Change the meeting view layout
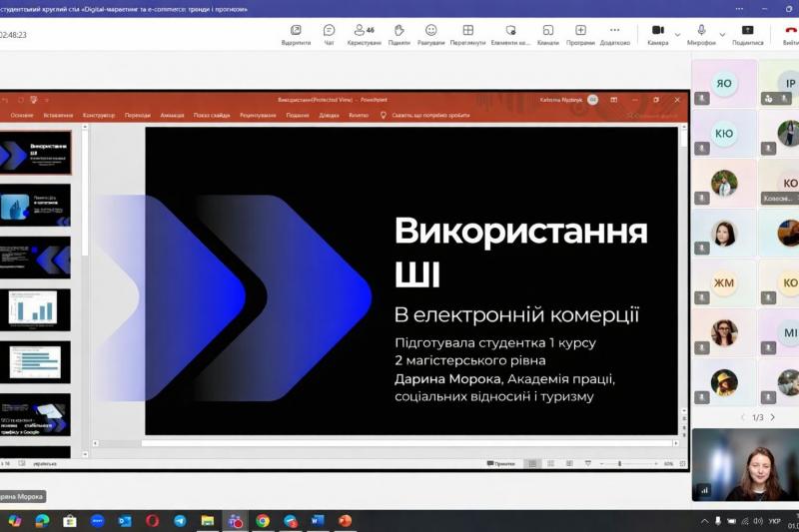This screenshot has height=532, width=799. 467,34
